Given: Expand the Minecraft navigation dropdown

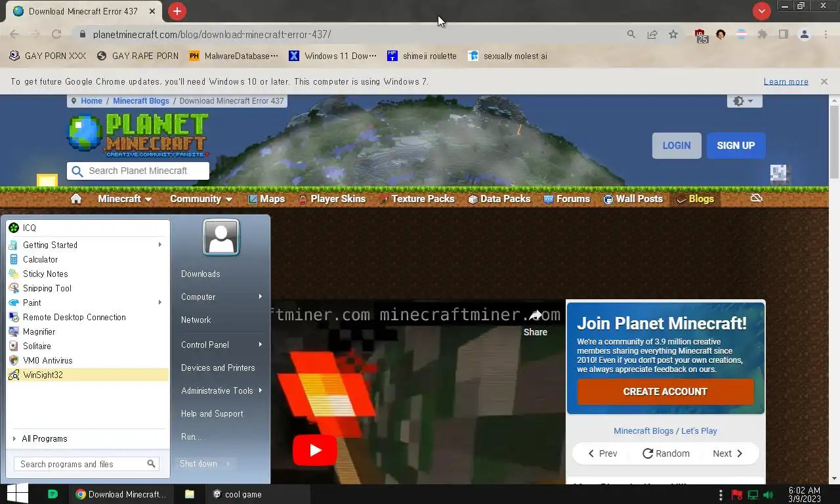Looking at the screenshot, I should [125, 199].
